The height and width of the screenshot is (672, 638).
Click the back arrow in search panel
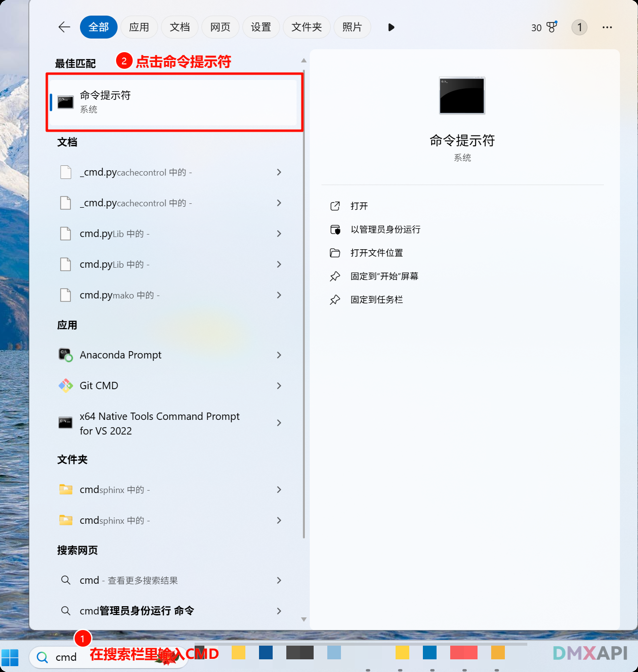64,27
